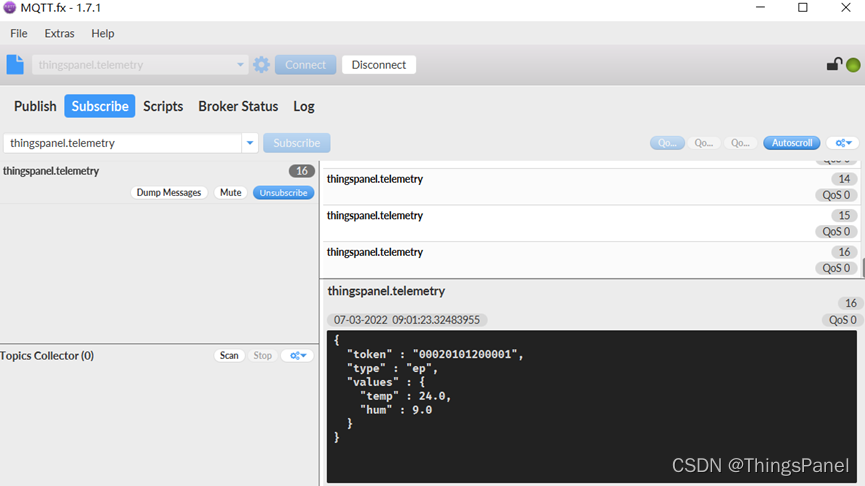Click the QoS 0 label in message detail
The width and height of the screenshot is (865, 486).
842,320
